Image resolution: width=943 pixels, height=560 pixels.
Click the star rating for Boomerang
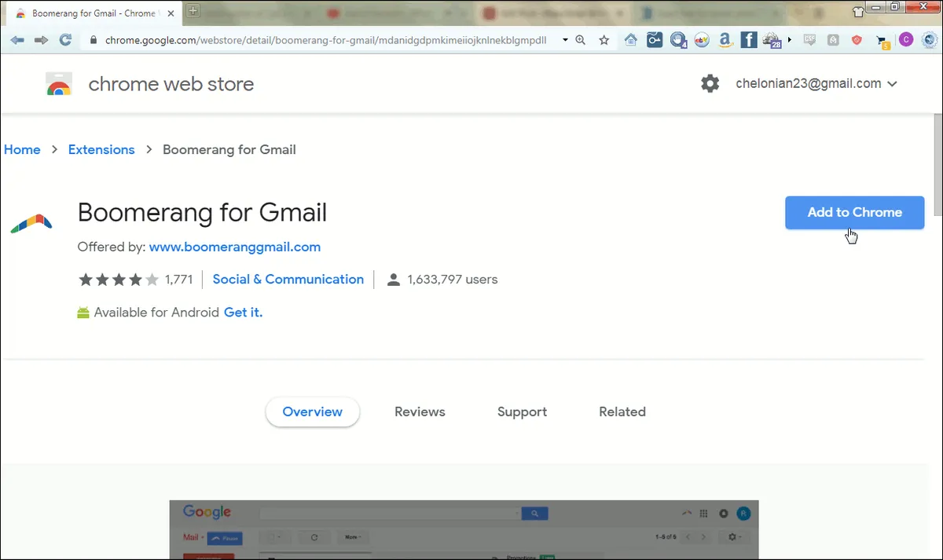pos(118,280)
